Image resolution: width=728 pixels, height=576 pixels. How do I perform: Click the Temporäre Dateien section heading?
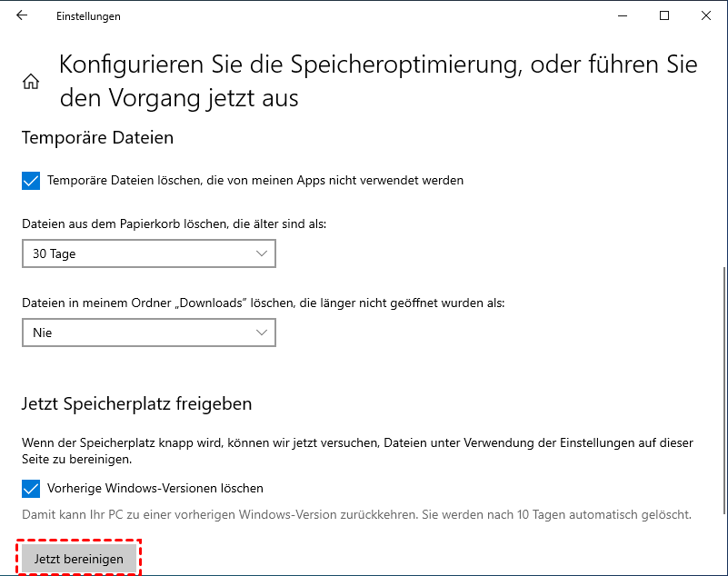(96, 138)
